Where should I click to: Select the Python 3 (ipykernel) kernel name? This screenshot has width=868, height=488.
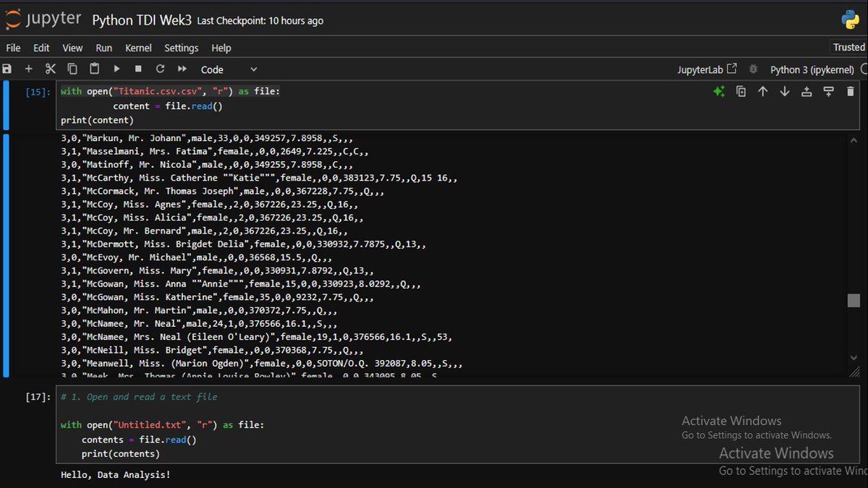pyautogui.click(x=811, y=69)
